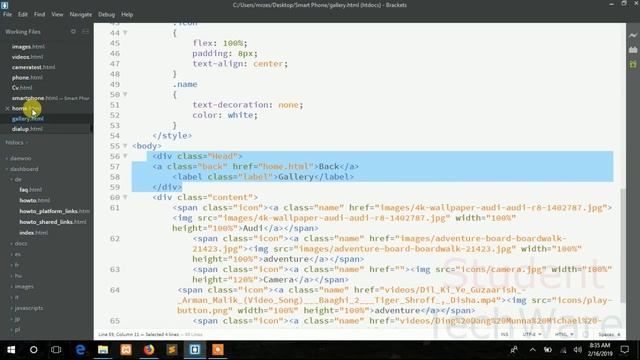This screenshot has height=360, width=640.
Task: Open the HTML language mode dropdown
Action: coord(564,334)
